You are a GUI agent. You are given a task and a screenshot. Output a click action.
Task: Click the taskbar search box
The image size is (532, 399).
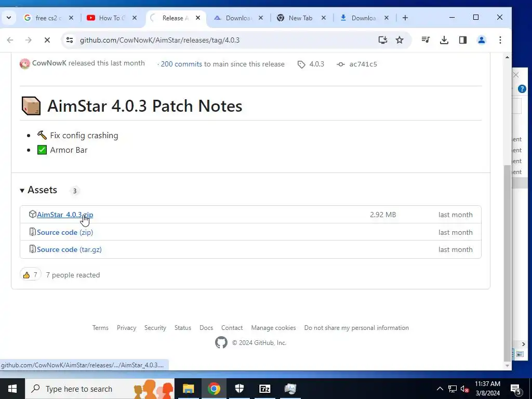click(100, 389)
